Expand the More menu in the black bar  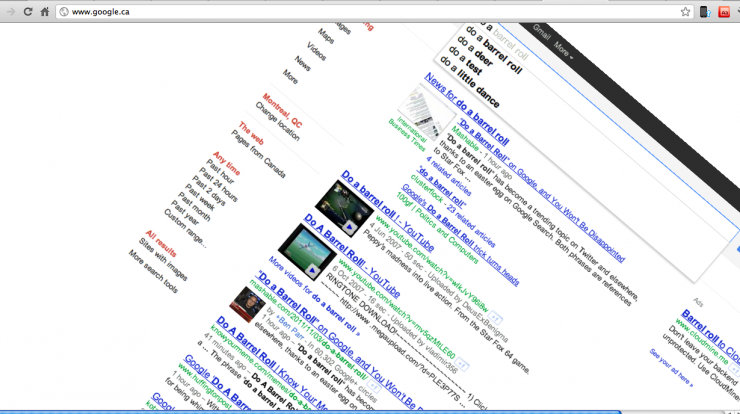coord(563,50)
